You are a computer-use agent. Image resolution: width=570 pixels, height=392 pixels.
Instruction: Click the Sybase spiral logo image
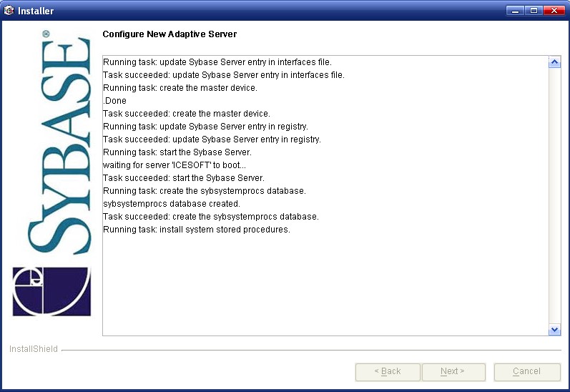click(x=51, y=292)
